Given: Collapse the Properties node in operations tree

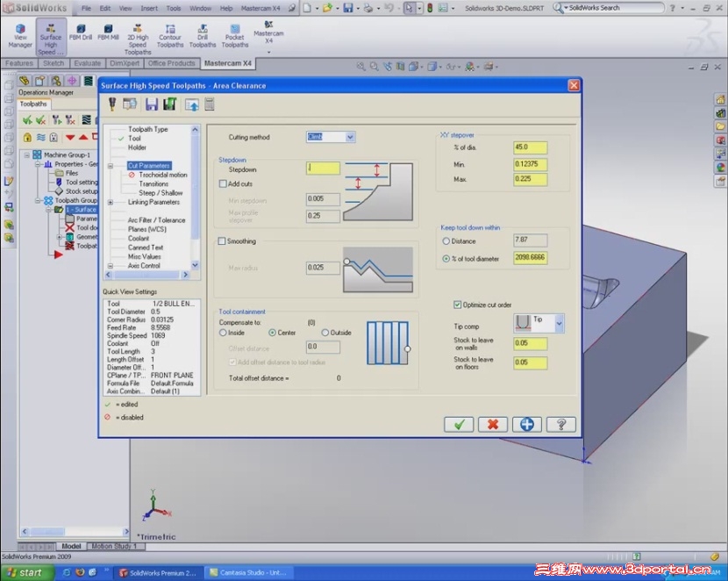Looking at the screenshot, I should pos(38,164).
